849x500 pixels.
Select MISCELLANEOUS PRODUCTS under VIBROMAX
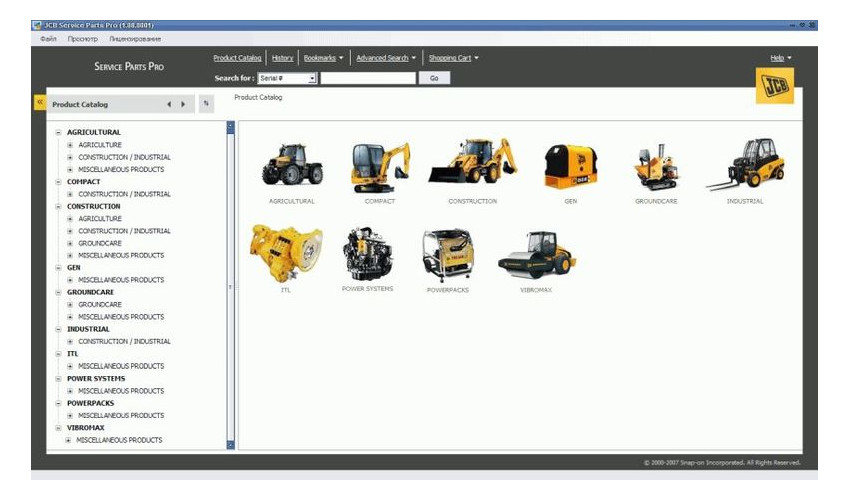coord(119,440)
